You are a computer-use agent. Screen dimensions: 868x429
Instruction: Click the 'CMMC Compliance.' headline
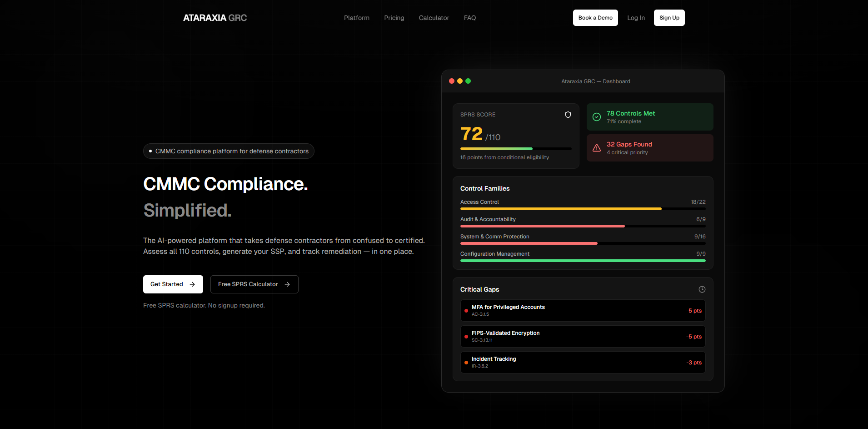click(x=225, y=184)
